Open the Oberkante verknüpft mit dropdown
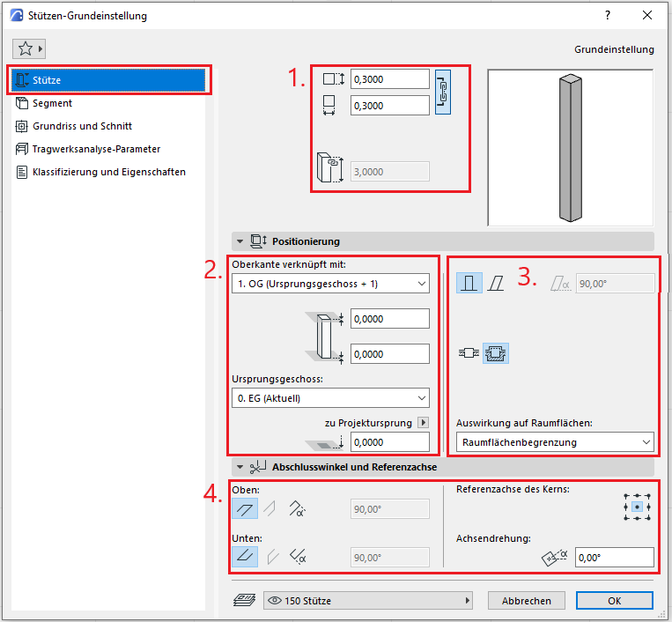672x622 pixels. (x=331, y=283)
